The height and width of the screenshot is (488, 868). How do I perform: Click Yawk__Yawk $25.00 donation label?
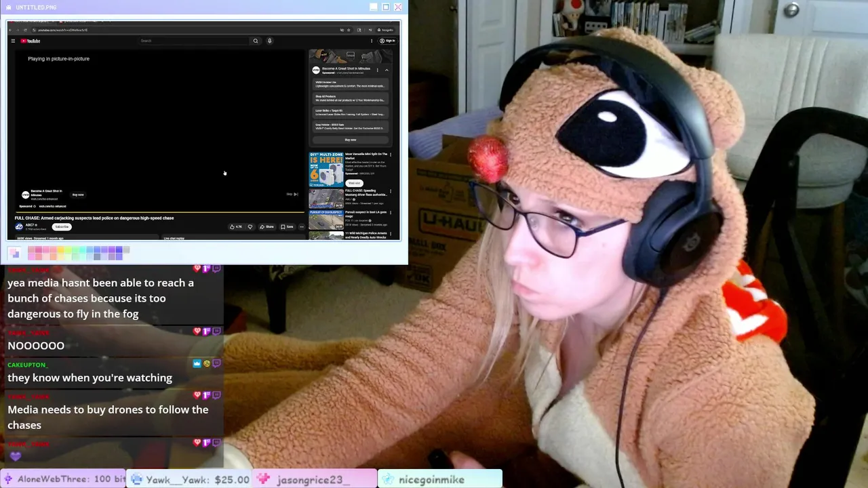point(190,479)
